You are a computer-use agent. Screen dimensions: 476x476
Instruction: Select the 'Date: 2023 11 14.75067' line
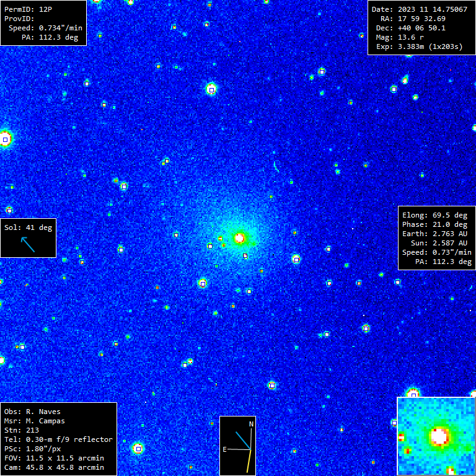click(420, 9)
